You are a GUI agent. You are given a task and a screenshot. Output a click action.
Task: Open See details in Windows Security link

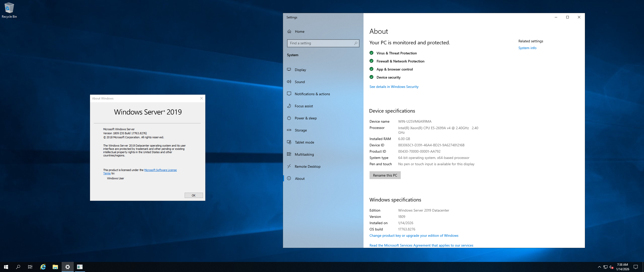[394, 87]
